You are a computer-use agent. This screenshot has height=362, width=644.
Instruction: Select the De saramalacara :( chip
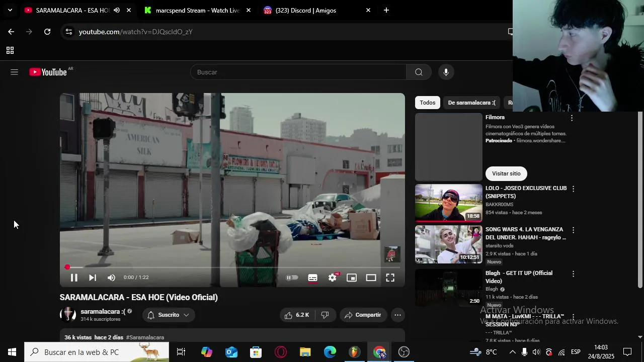tap(471, 103)
